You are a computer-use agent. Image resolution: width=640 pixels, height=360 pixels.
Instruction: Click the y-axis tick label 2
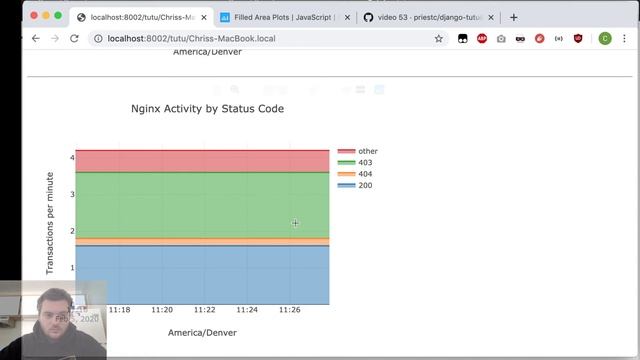(72, 231)
